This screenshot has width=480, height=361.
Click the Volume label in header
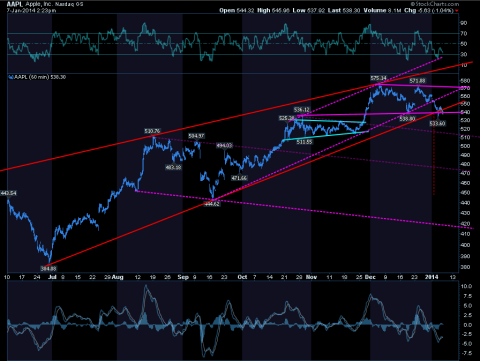(x=375, y=10)
